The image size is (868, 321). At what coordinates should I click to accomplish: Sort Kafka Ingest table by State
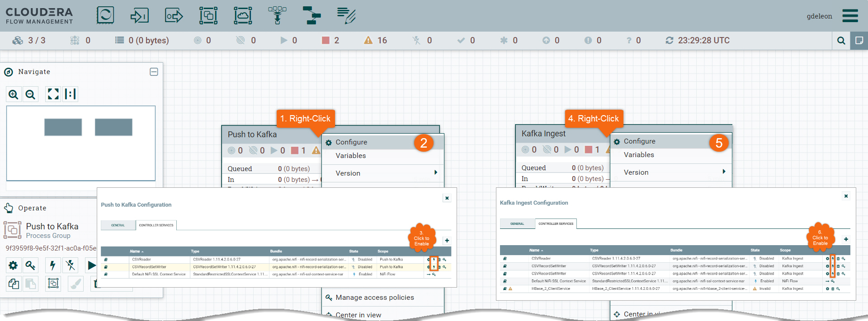pos(755,250)
